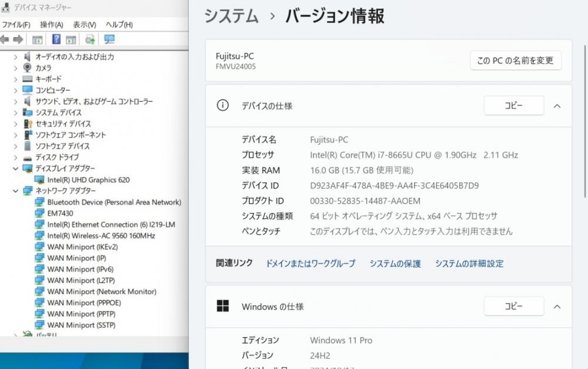Select the EM7430 network adapter icon
The width and height of the screenshot is (588, 369).
[x=39, y=213]
